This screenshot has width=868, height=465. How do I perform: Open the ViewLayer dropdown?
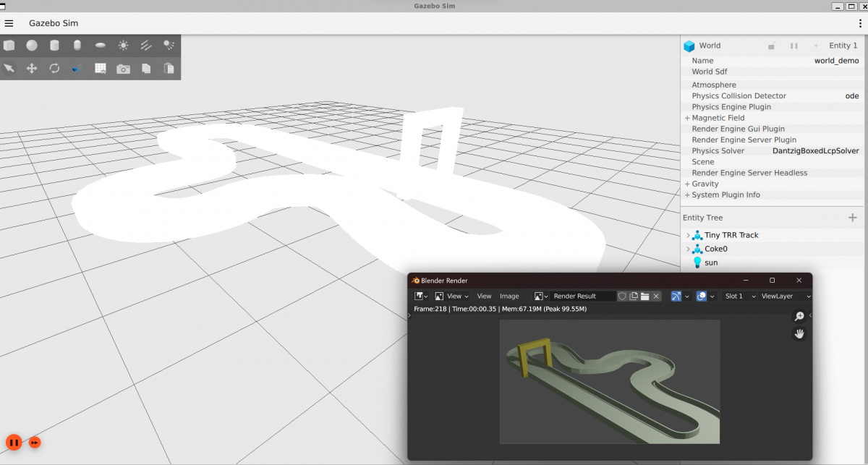point(786,296)
